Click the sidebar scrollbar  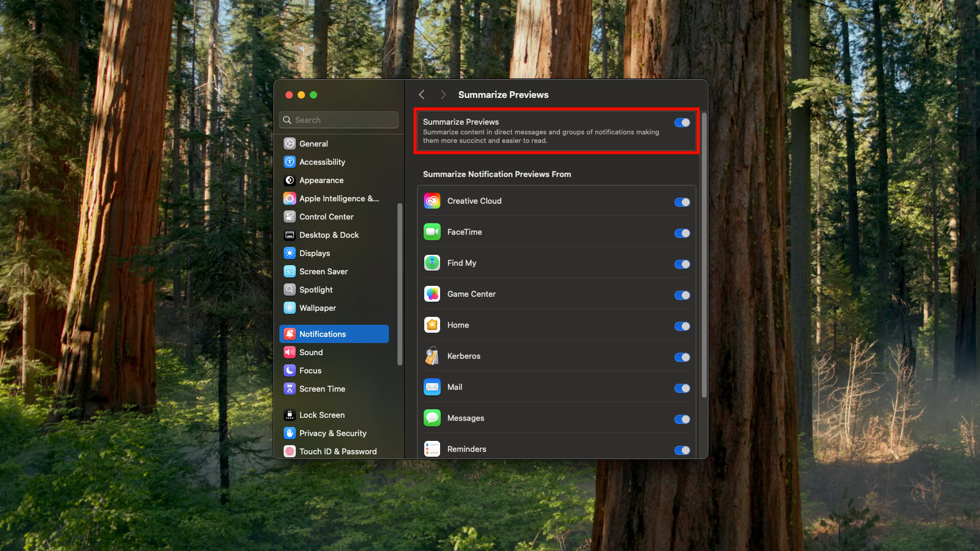[400, 284]
